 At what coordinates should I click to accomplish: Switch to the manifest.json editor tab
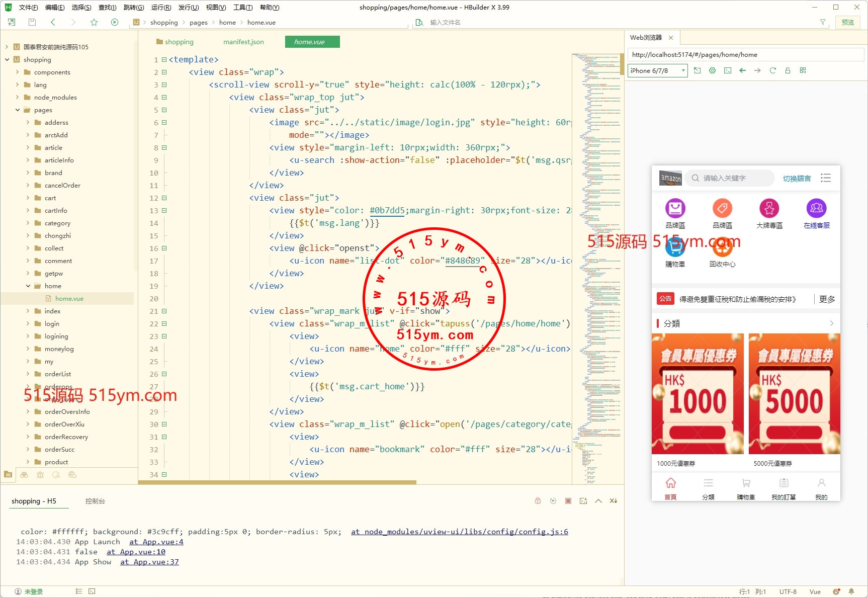point(243,42)
